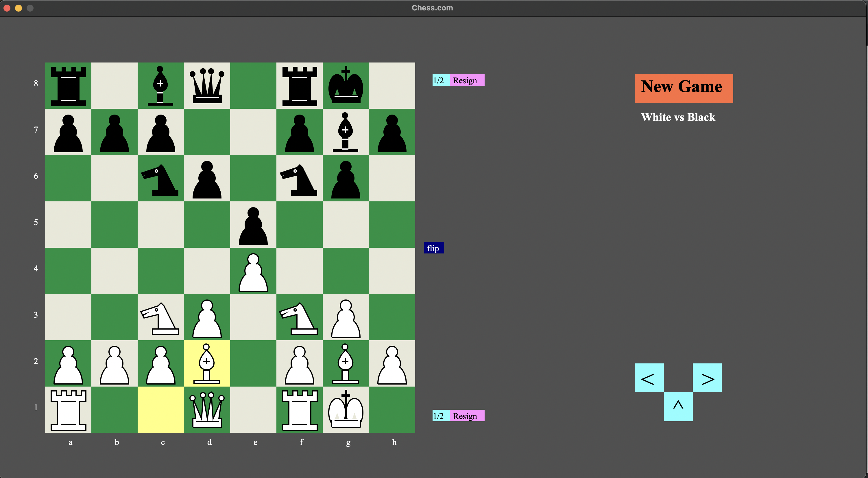Click the black king on g8

point(346,86)
